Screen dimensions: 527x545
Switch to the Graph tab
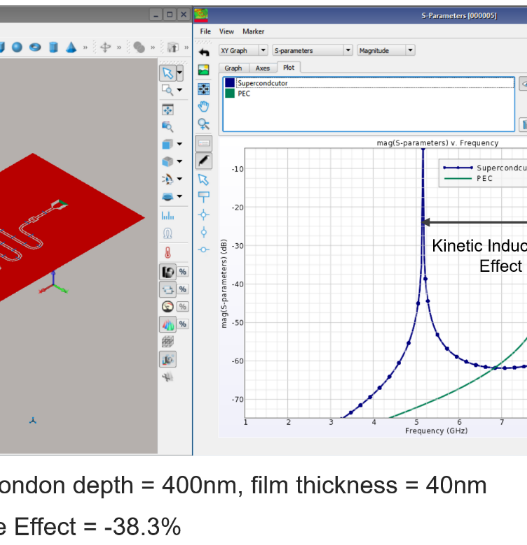click(x=233, y=68)
